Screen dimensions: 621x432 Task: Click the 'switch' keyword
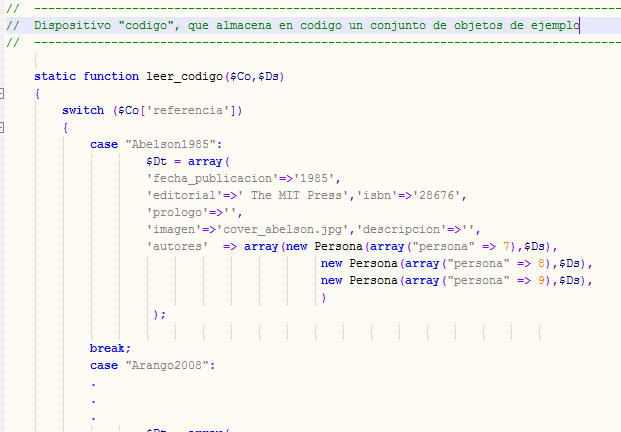(83, 110)
